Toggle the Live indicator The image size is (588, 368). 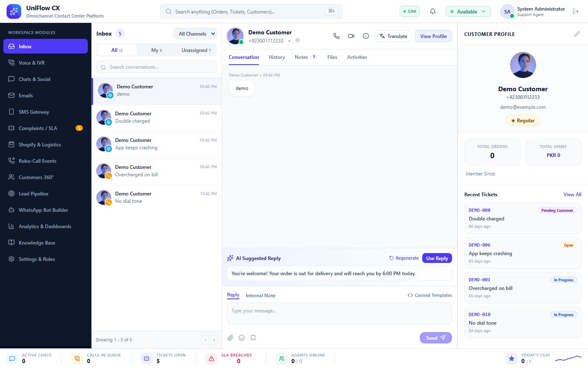[x=410, y=11]
